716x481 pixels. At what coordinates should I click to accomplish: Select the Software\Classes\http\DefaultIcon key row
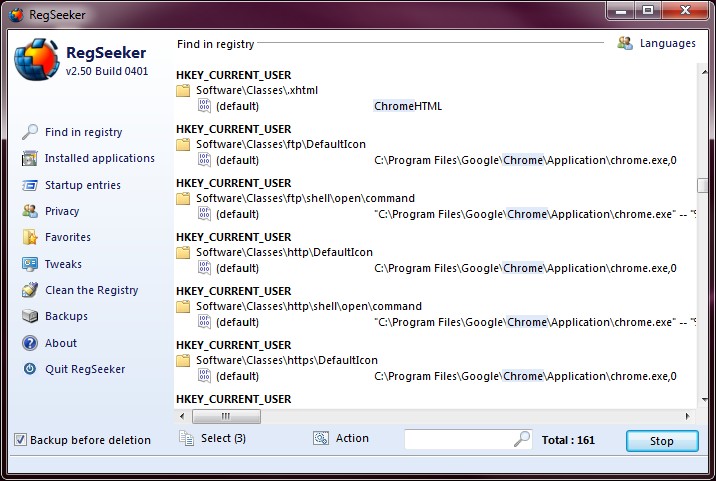[x=284, y=252]
